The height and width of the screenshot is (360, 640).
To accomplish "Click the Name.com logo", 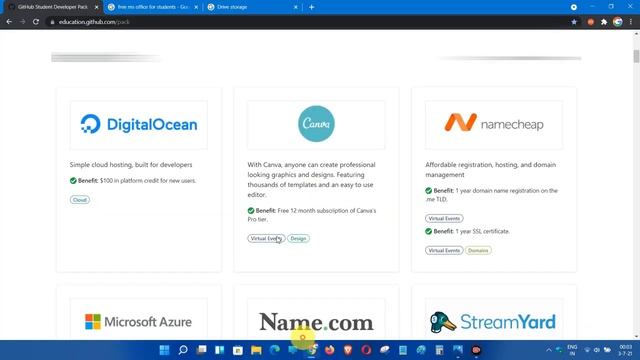I will pos(316,322).
